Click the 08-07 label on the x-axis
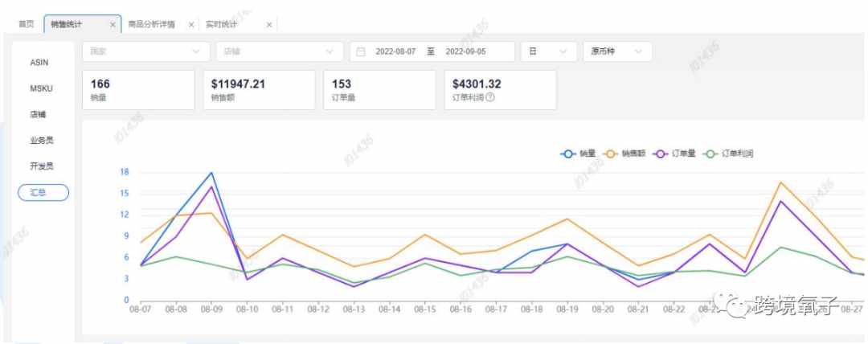868x344 pixels. click(x=140, y=309)
